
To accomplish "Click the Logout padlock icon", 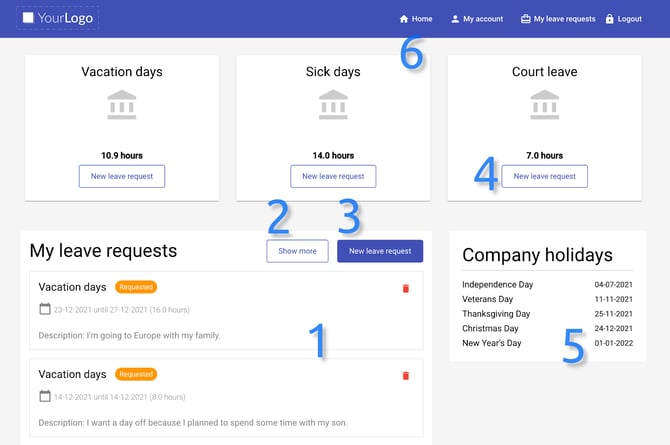I will coord(609,19).
